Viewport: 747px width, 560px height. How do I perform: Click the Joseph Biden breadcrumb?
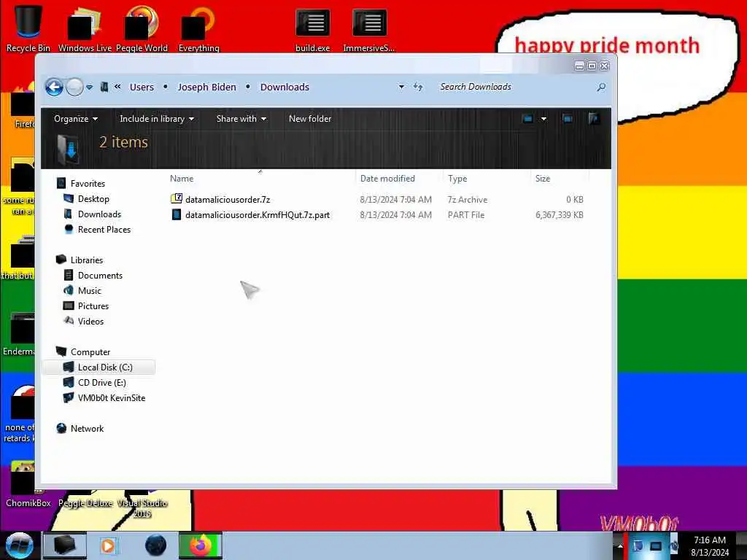tap(206, 87)
